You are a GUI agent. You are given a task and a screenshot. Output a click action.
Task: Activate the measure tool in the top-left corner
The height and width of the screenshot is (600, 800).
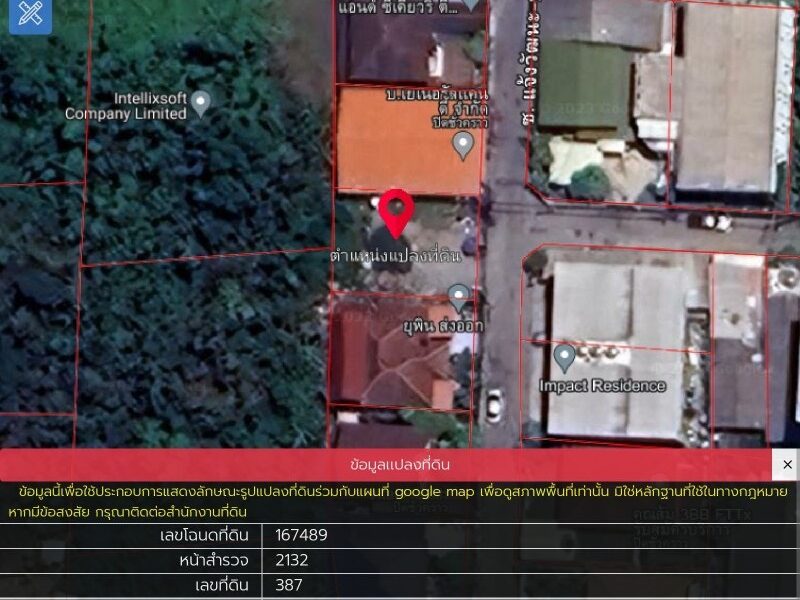coord(30,14)
